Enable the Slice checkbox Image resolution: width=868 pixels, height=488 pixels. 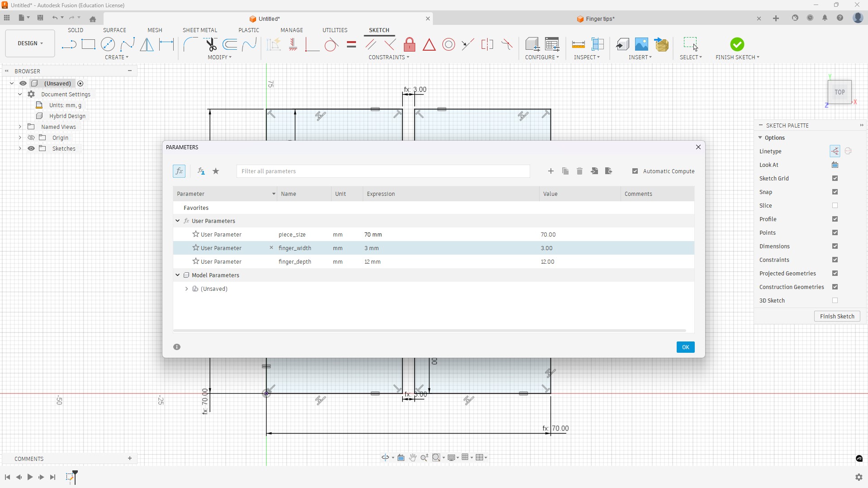(835, 205)
